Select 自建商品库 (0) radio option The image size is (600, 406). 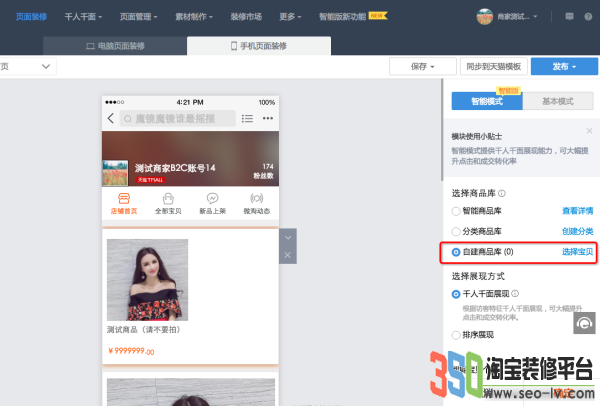pyautogui.click(x=456, y=252)
